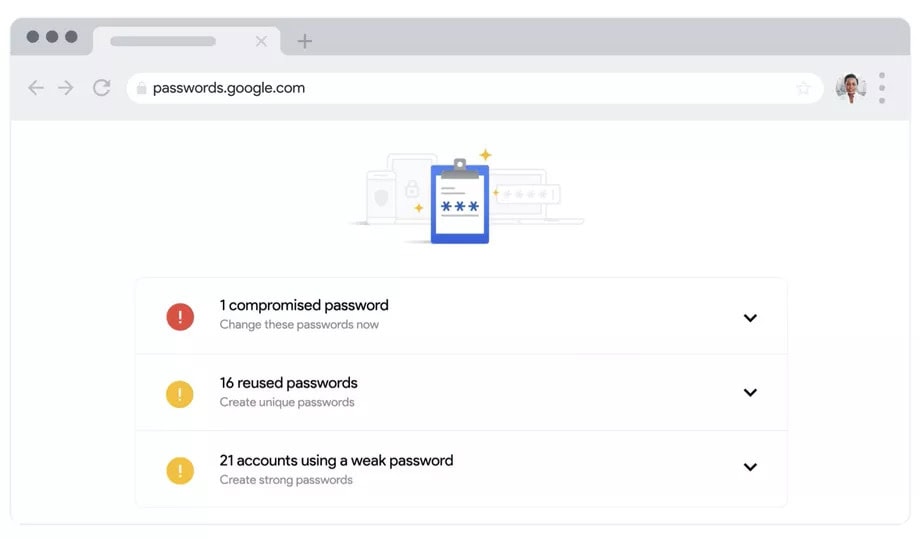Click the padlock icon in the address bar

141,88
